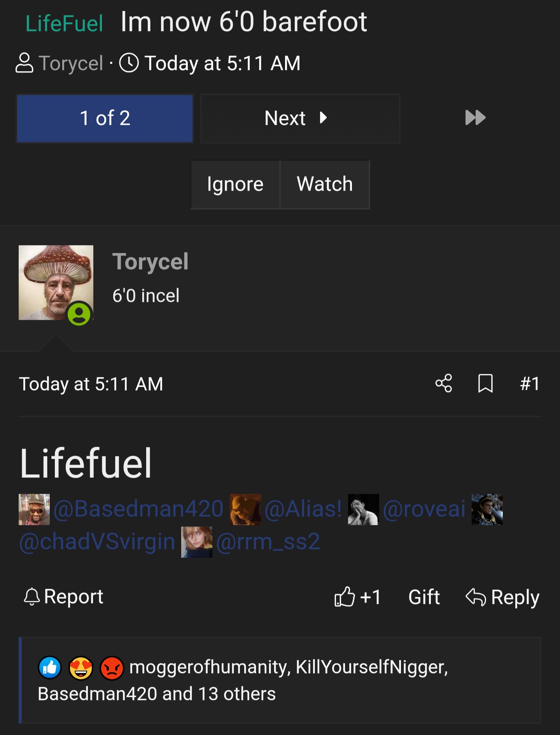560x735 pixels.
Task: Expand the 13 others reactions list
Action: [237, 694]
